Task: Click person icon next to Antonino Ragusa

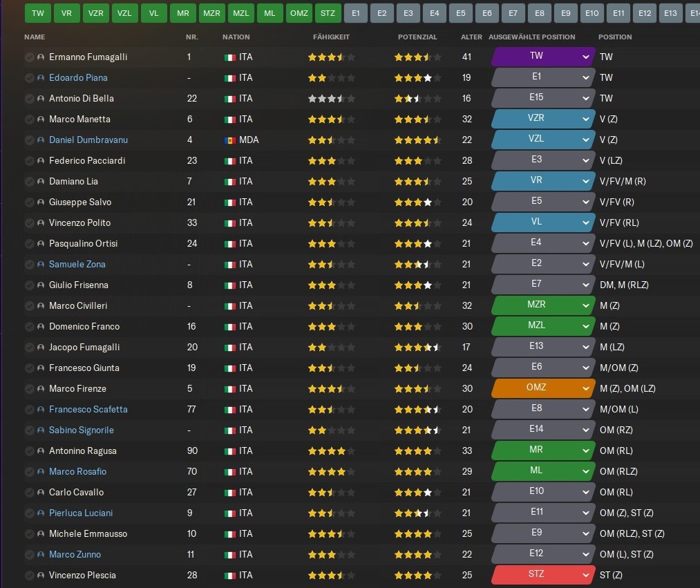Action: pos(41,451)
